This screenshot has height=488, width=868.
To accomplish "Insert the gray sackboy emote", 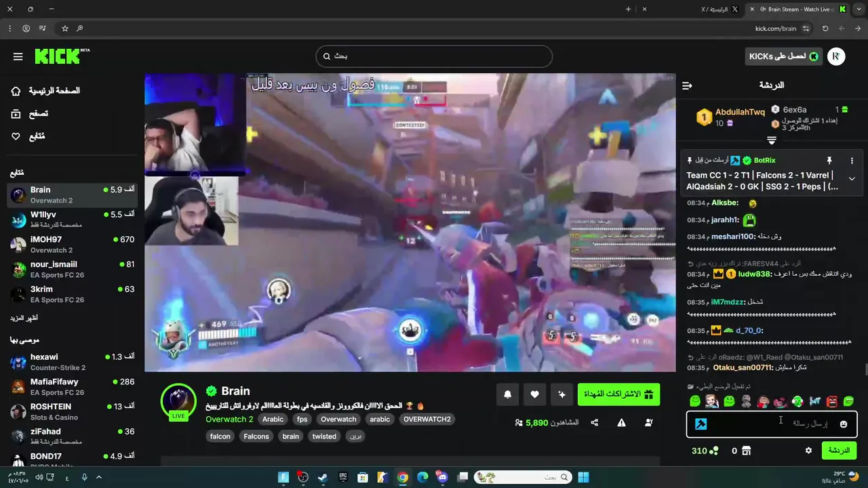I will [746, 402].
